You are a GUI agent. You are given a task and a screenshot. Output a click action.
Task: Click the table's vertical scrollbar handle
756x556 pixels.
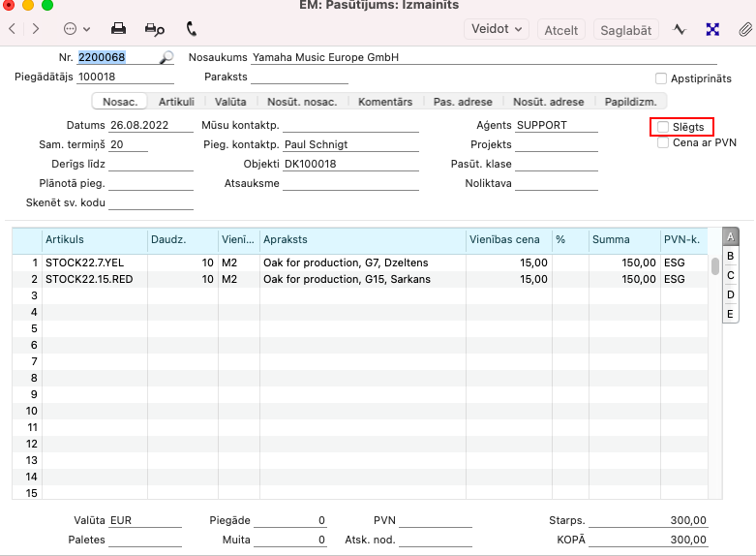pos(715,266)
